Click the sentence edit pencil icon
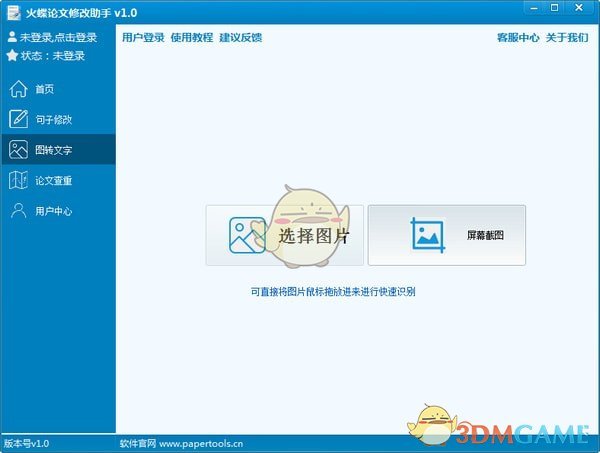 18,119
